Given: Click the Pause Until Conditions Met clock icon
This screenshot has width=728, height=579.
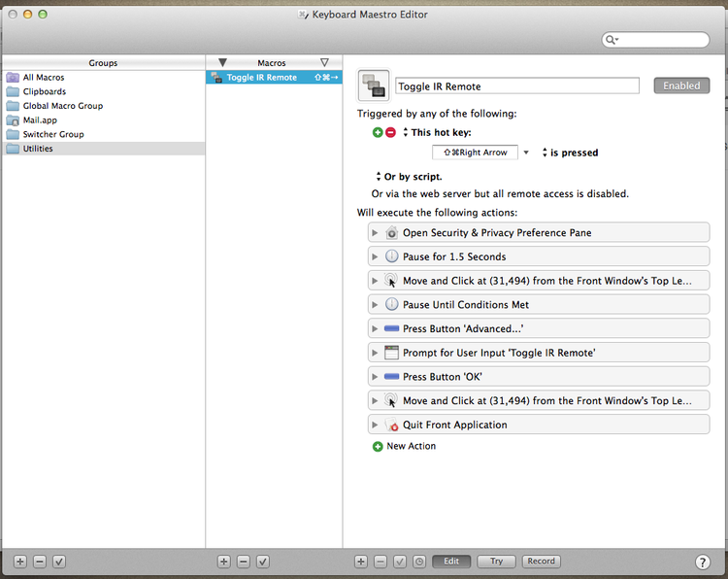Looking at the screenshot, I should click(392, 304).
